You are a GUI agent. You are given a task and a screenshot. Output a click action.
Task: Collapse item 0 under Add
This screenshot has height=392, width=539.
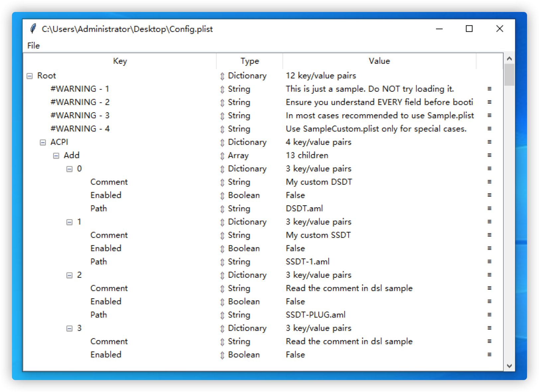69,169
